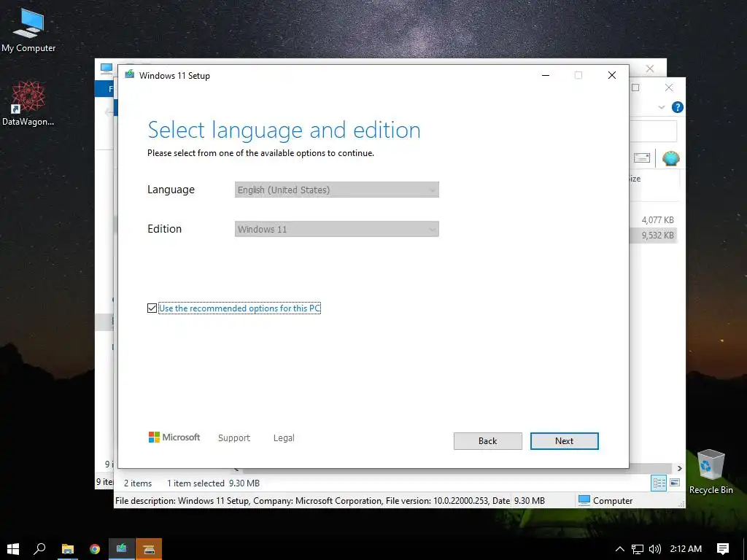
Task: Minimize the Windows 11 Setup window
Action: point(546,75)
